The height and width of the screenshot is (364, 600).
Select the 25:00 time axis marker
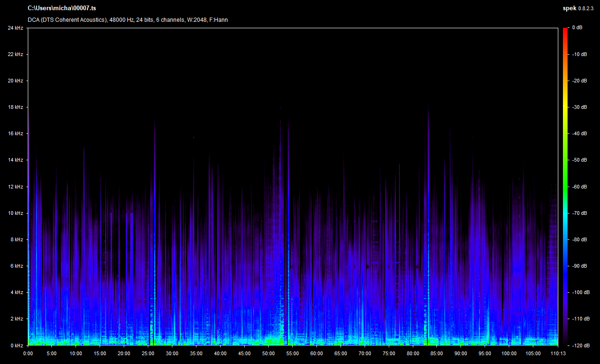coord(148,353)
